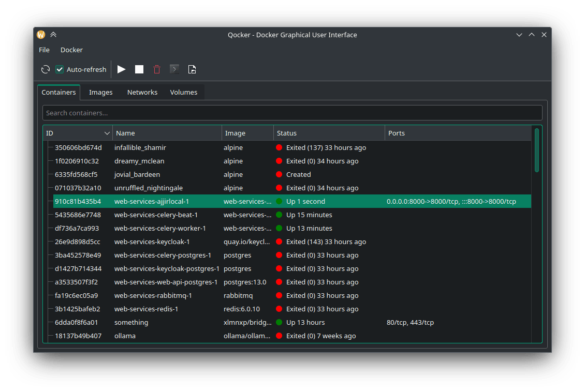Switch to the Networks tab
Viewport: 585px width, 392px height.
pos(142,93)
